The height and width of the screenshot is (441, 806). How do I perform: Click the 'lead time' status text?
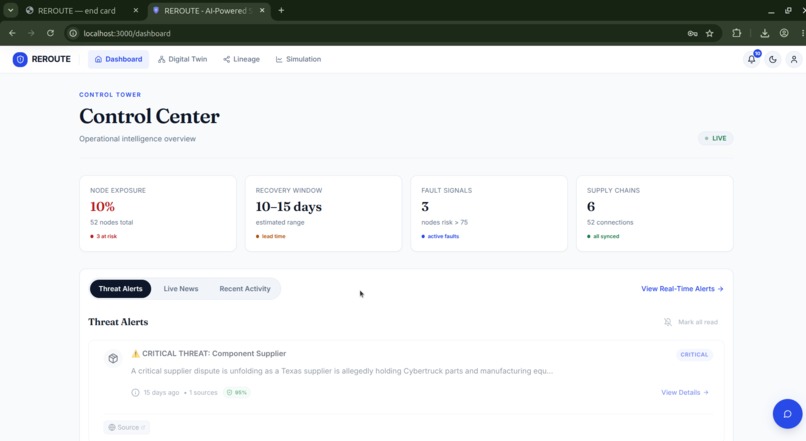[x=273, y=236]
